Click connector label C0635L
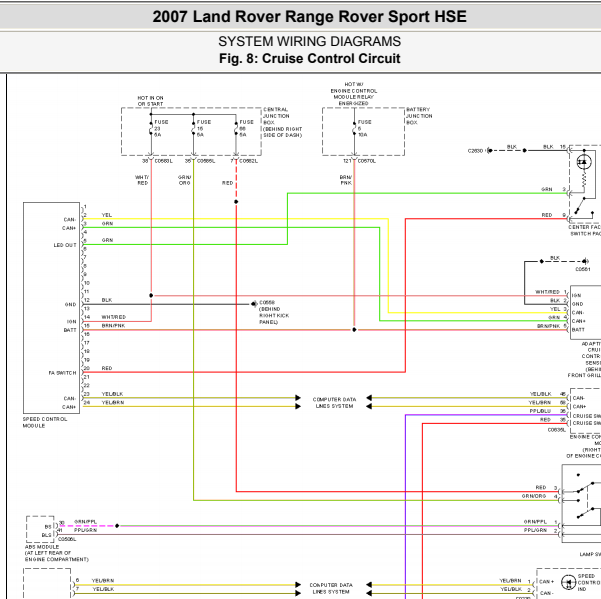 click(x=557, y=430)
